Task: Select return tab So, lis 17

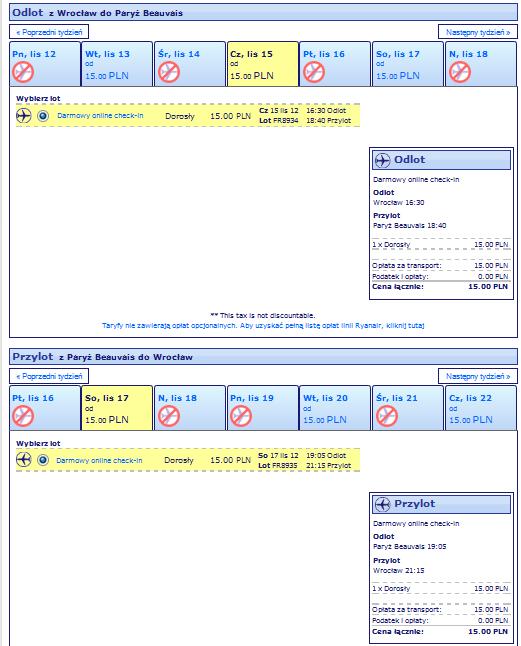Action: tap(117, 408)
